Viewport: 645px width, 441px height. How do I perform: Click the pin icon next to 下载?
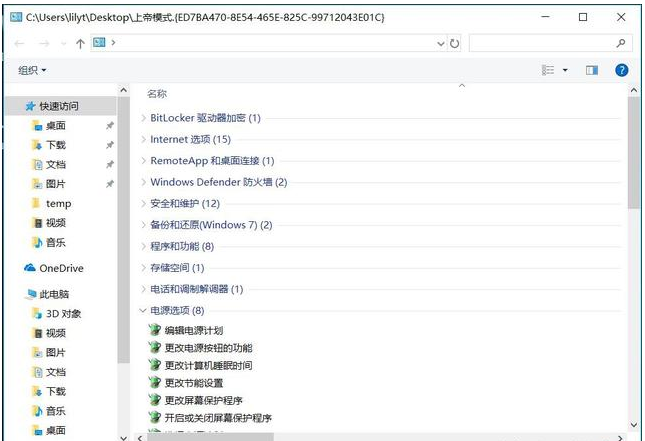[x=110, y=145]
